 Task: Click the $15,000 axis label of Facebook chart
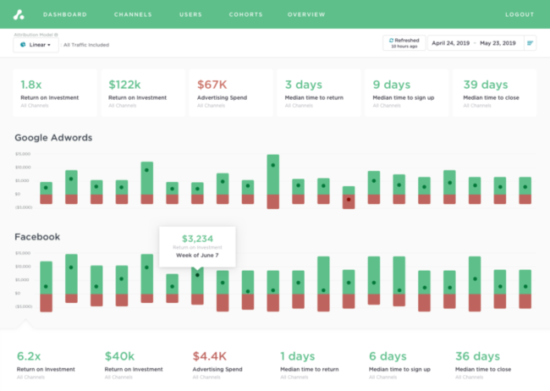(23, 253)
